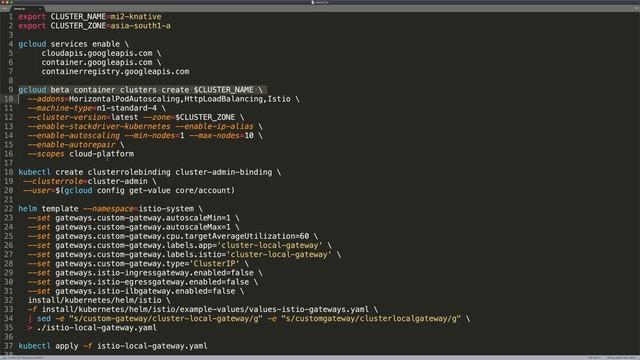
Task: Click 'gateways.custom-gateway.autoscaleMax=1' text
Action: click(143, 227)
